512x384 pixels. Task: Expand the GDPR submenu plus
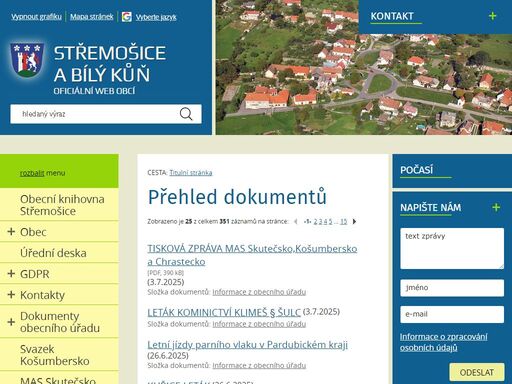click(x=11, y=273)
